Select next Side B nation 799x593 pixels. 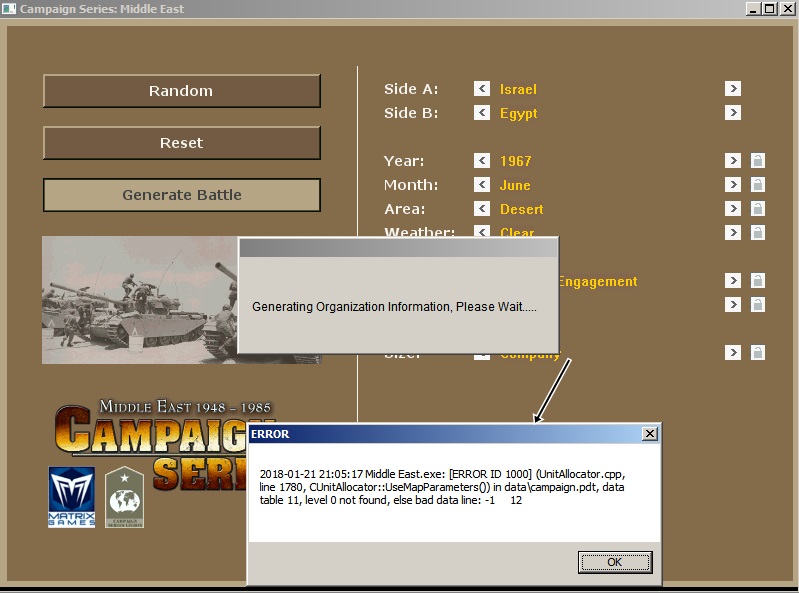[733, 113]
